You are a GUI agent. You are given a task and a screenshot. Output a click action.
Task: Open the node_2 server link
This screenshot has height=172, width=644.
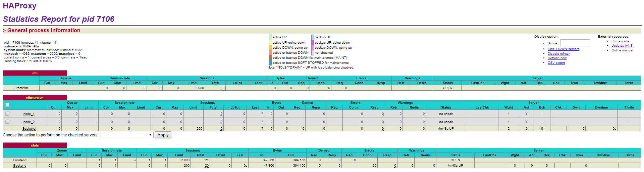click(x=29, y=122)
